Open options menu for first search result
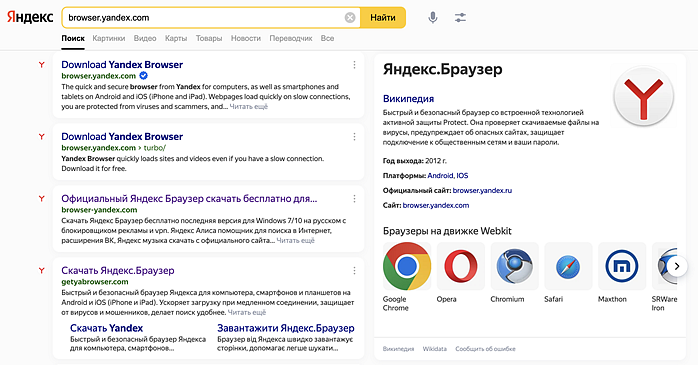 [x=354, y=65]
